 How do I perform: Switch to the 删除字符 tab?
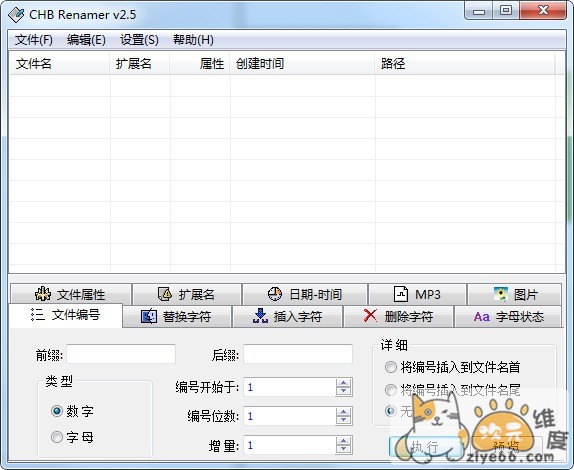click(399, 316)
